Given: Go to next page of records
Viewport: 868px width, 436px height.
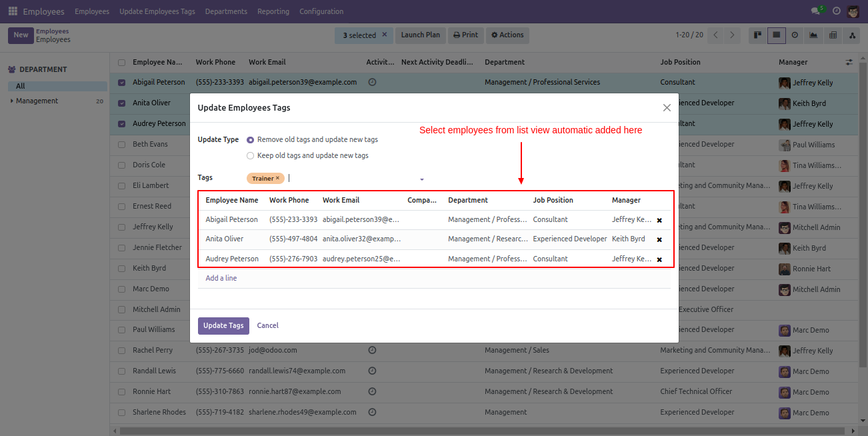Looking at the screenshot, I should (733, 35).
